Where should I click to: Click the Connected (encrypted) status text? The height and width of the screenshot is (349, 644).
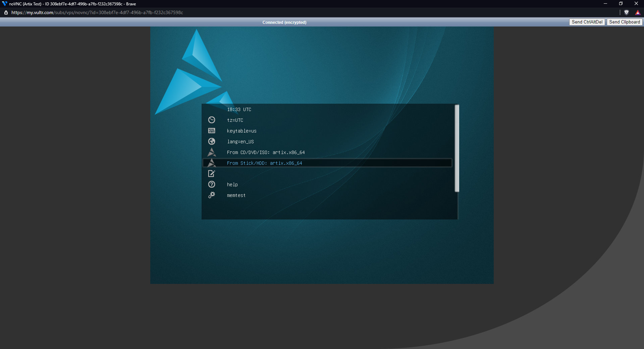(284, 22)
